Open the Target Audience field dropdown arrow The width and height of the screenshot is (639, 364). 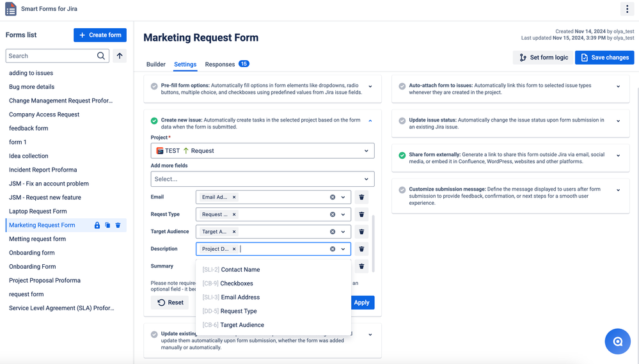[x=343, y=232]
